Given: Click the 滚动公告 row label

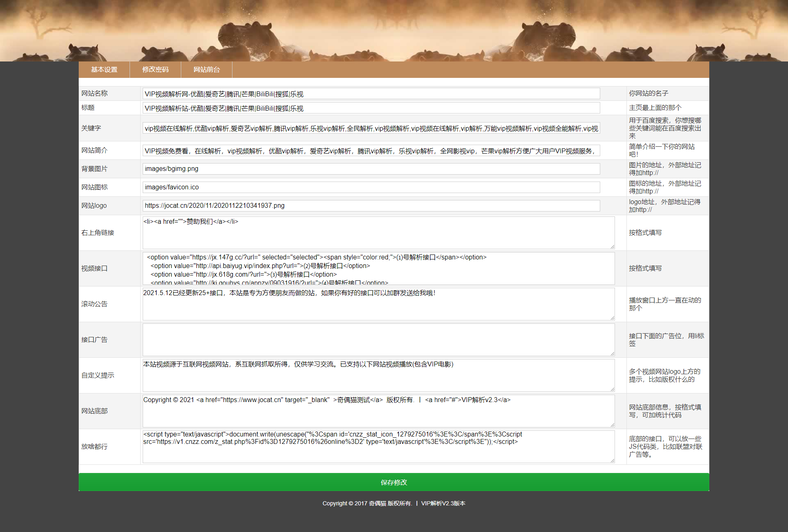Looking at the screenshot, I should point(94,304).
